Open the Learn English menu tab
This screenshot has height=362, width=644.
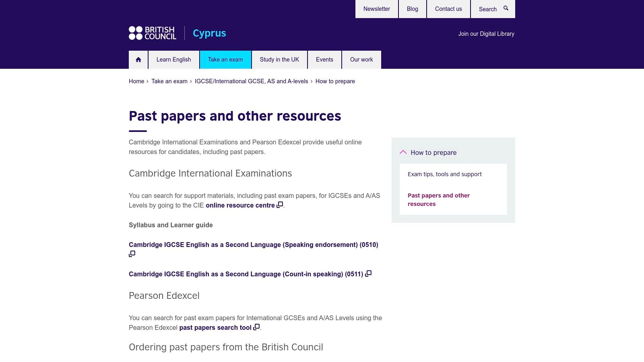[174, 60]
